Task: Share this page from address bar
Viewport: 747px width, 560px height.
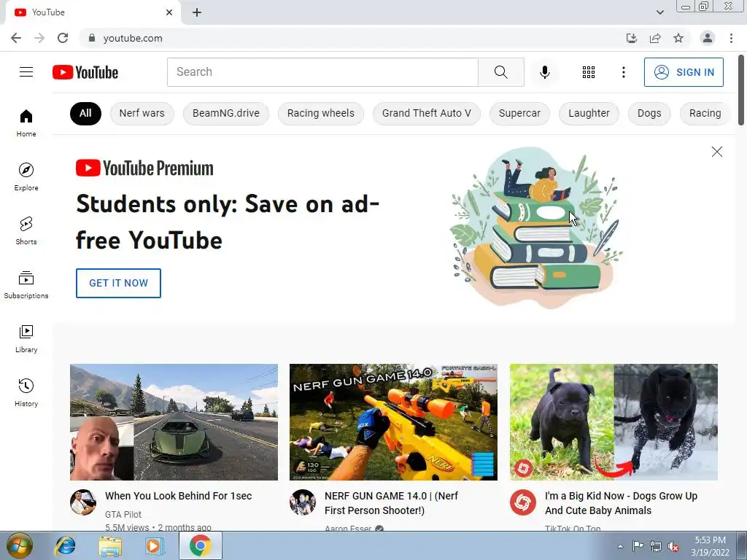Action: point(655,38)
